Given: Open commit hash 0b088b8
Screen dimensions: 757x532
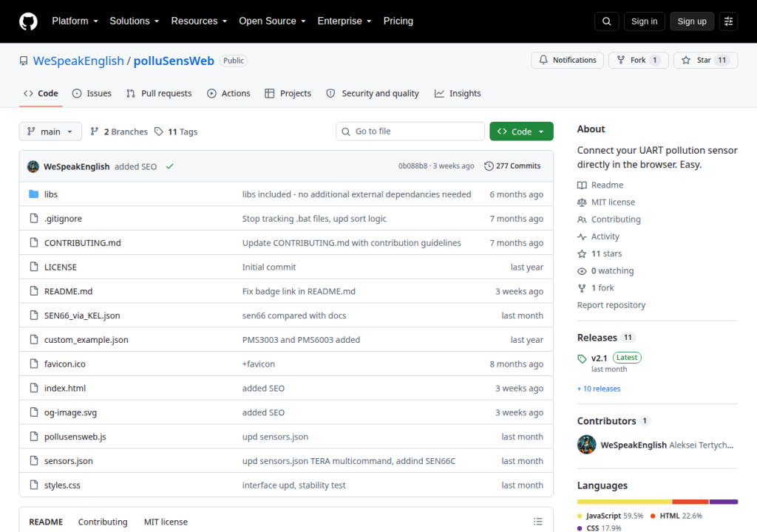Looking at the screenshot, I should pos(413,166).
